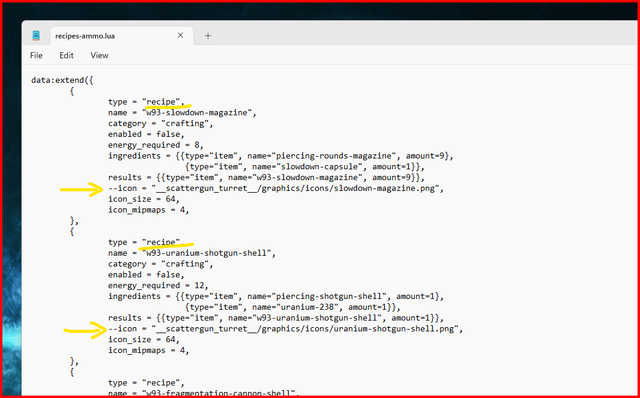Click the first yellow arrow annotation

coord(82,189)
